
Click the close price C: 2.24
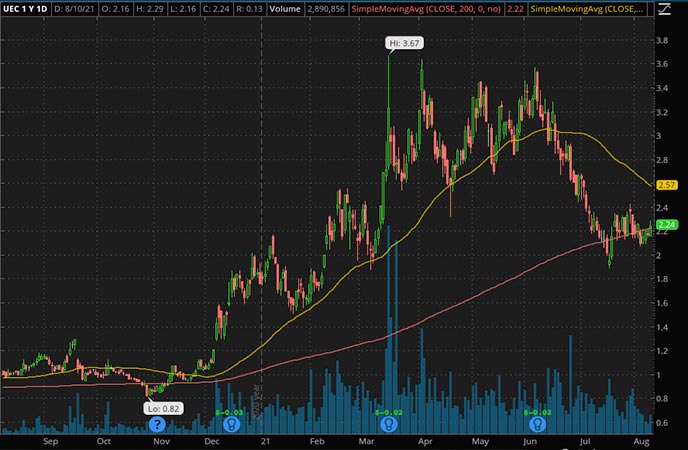point(217,8)
